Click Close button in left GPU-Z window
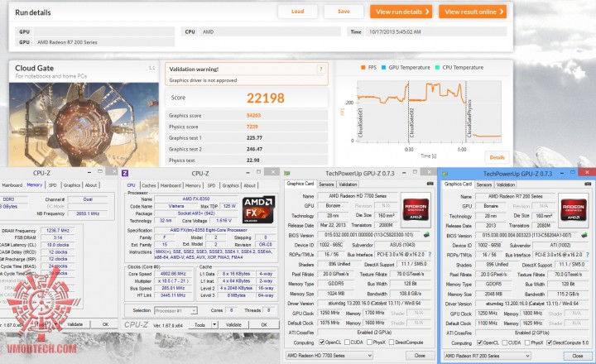 click(x=420, y=355)
